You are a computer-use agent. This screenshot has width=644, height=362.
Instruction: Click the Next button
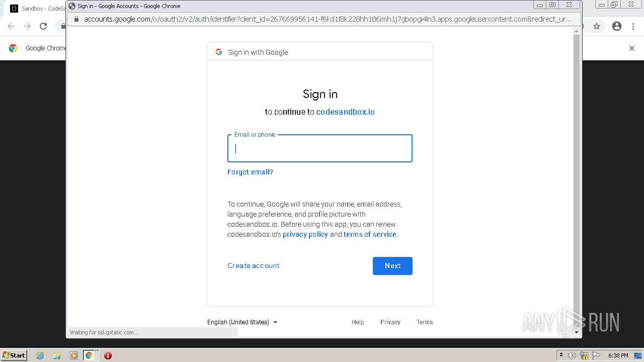[392, 266]
